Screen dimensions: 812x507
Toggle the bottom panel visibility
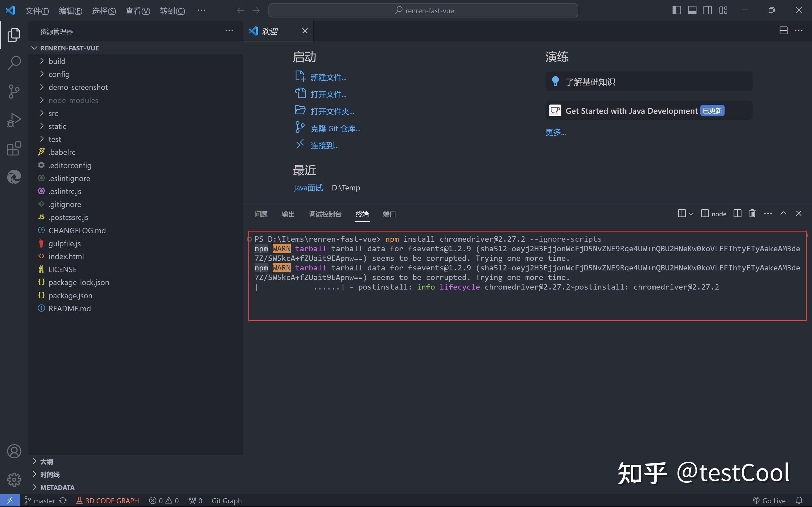(692, 10)
